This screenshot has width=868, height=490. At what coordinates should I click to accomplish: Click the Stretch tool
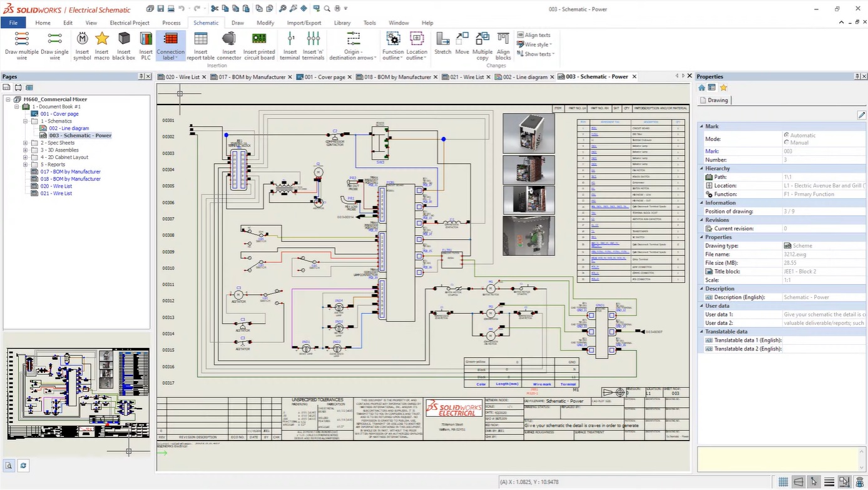coord(442,44)
